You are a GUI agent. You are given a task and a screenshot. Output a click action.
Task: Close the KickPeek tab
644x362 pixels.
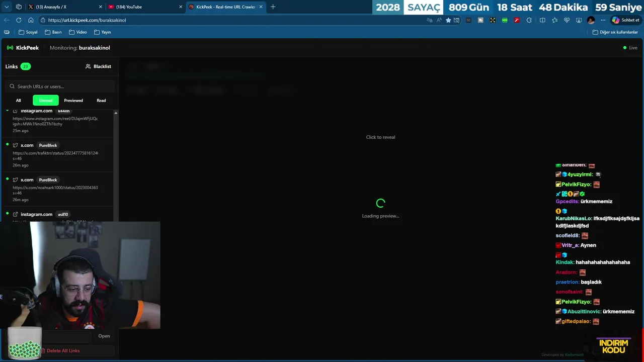(x=261, y=7)
